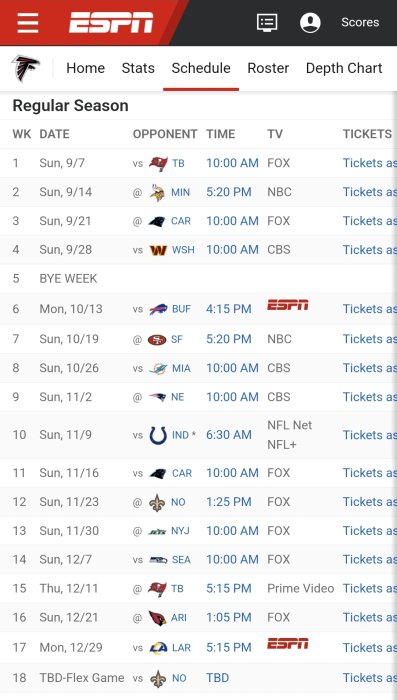The height and width of the screenshot is (700, 397).
Task: Click the TBD time for week 18
Action: [x=217, y=678]
